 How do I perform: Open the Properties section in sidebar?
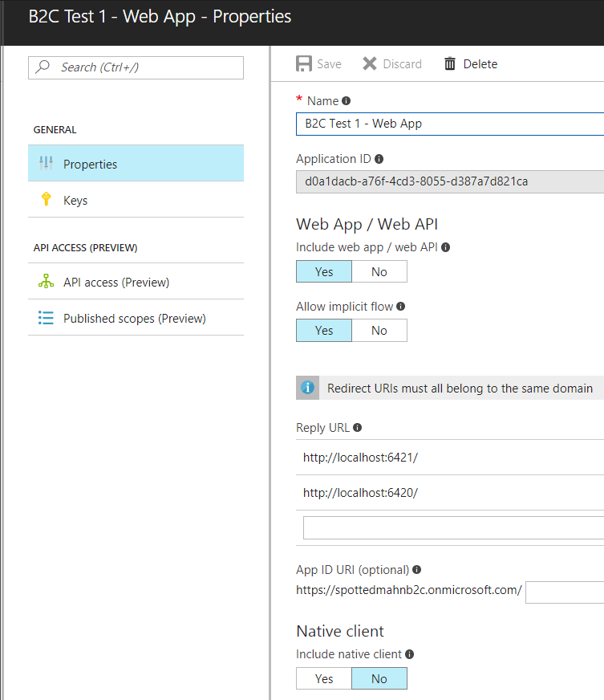88,163
